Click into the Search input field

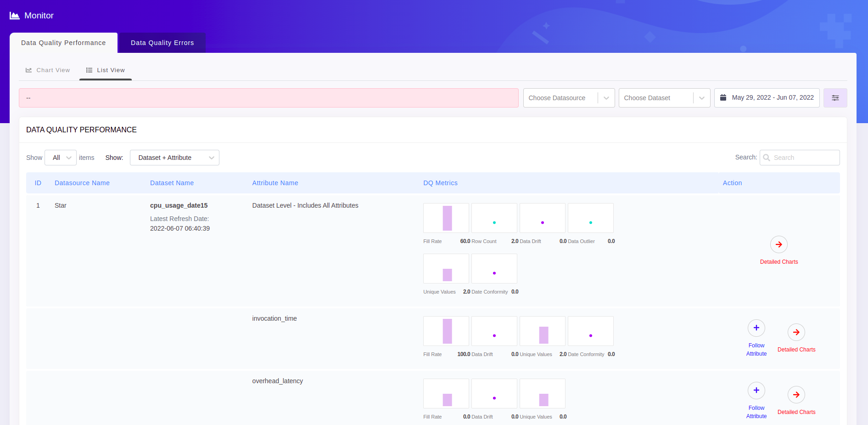804,158
